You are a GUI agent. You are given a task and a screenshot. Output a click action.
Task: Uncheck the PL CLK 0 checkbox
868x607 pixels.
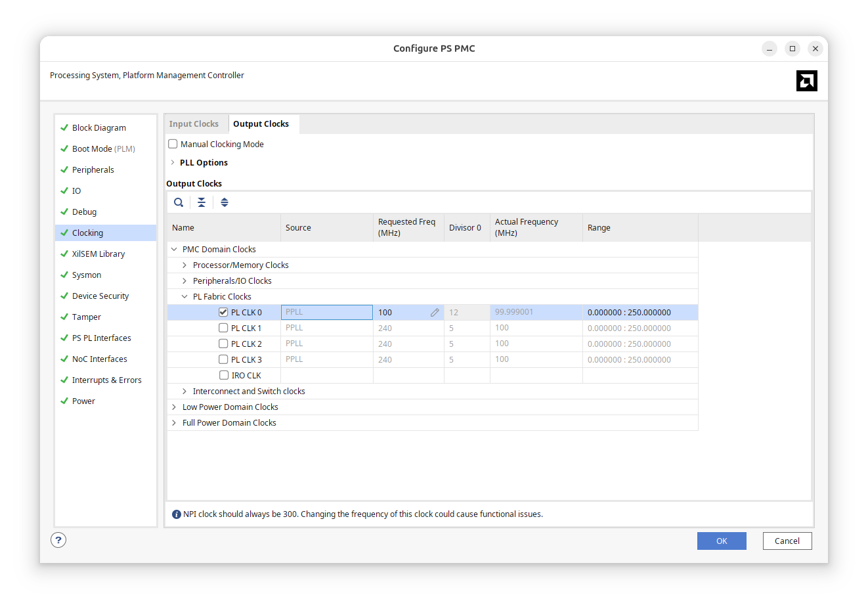223,312
